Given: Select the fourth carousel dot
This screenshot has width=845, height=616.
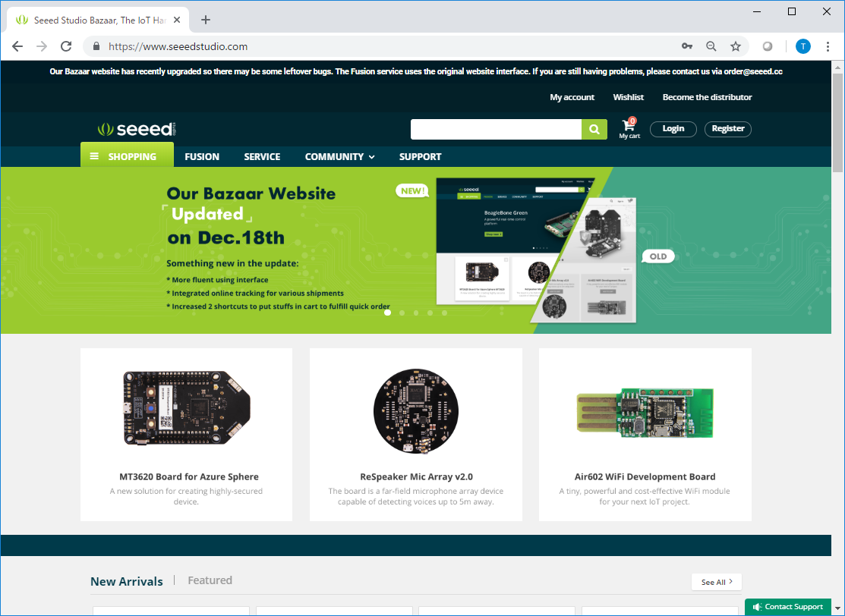Looking at the screenshot, I should pyautogui.click(x=430, y=313).
